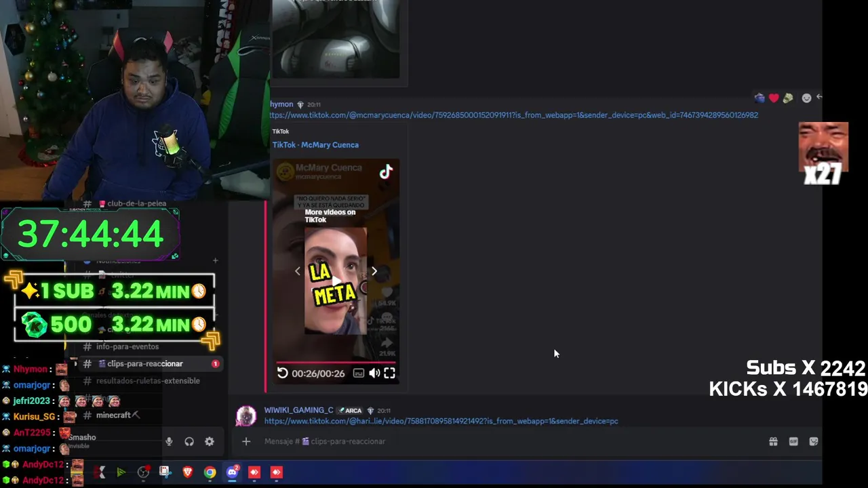Open Discord user settings gear
Viewport: 868px width, 488px height.
210,442
